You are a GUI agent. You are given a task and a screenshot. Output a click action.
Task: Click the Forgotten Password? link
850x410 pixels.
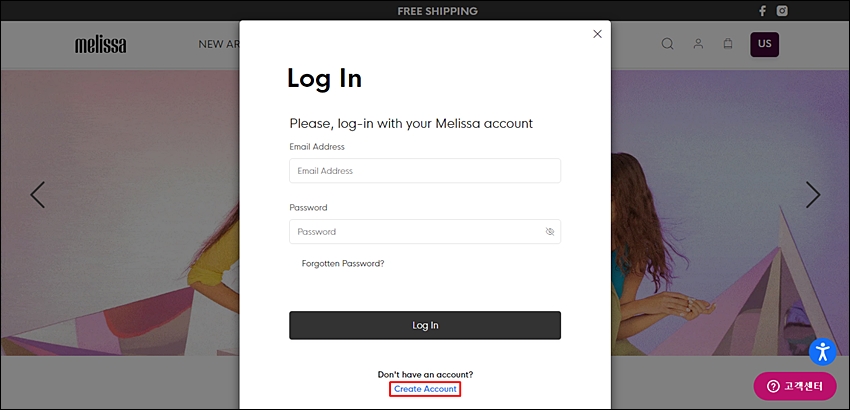pyautogui.click(x=343, y=264)
